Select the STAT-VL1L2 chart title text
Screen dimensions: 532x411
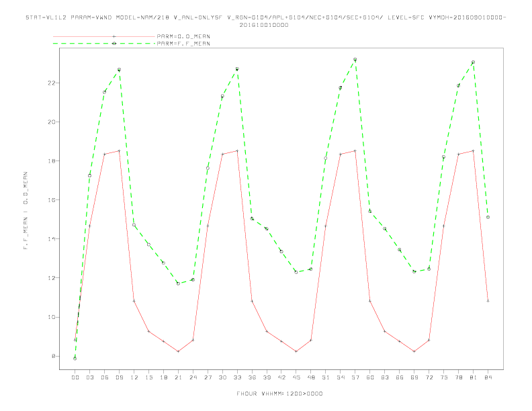265,17
